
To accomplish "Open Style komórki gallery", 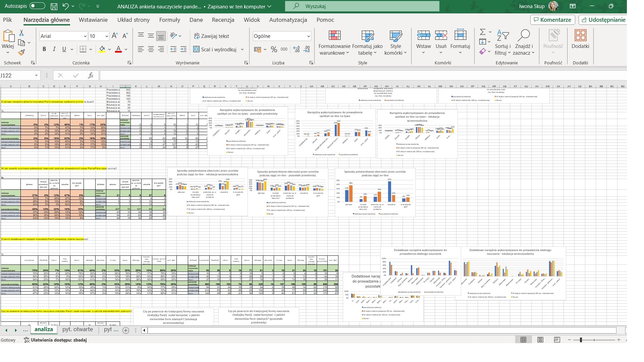I will pos(396,43).
